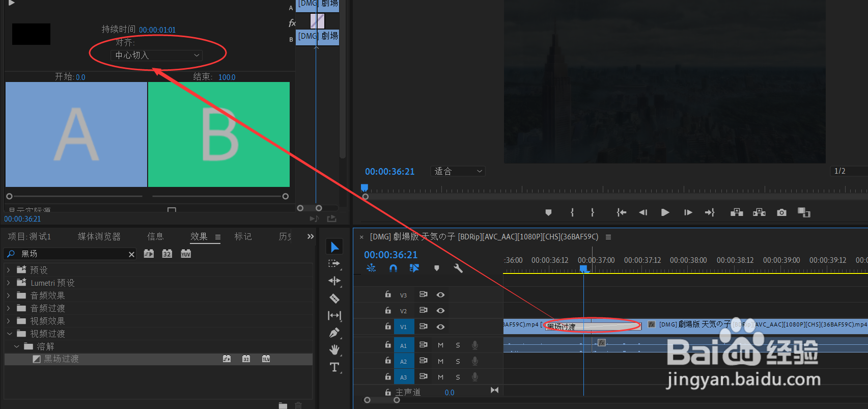Click Add Marker in program monitor
Viewport: 868px width, 409px height.
pos(548,212)
